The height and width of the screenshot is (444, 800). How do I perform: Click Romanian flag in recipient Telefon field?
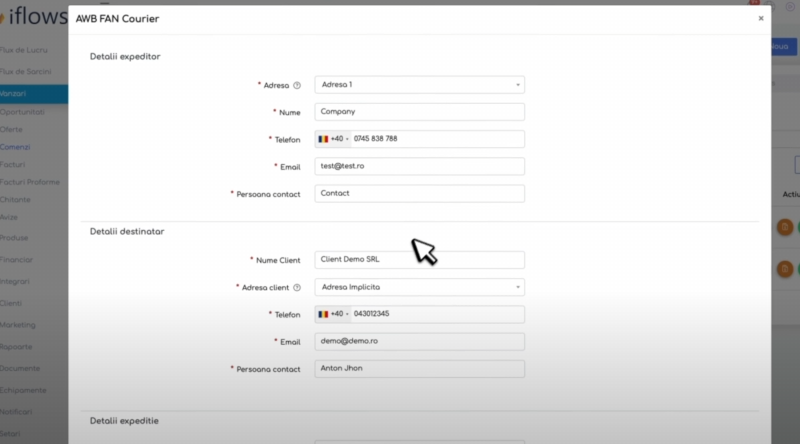coord(323,314)
